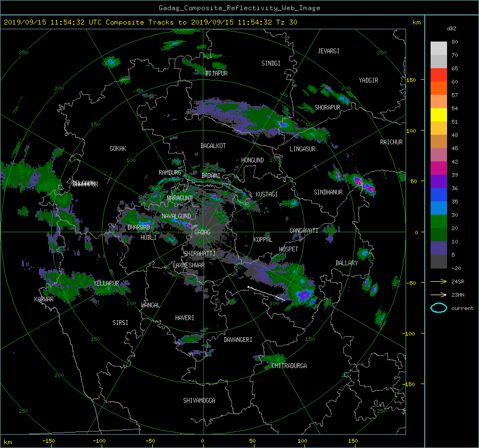Click the Gadag_Composite_Reflectivity_Web_Image title text
This screenshot has width=479, height=448.
coord(239,8)
